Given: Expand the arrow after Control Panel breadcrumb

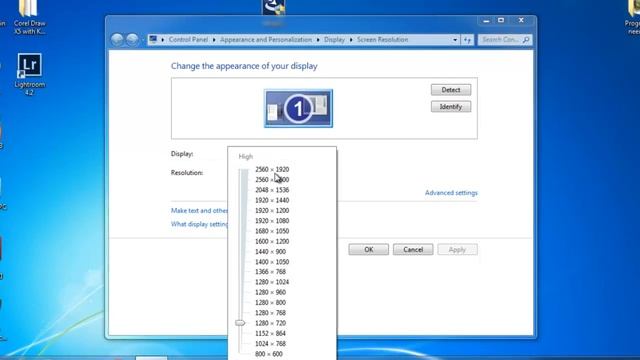Looking at the screenshot, I should [214, 40].
